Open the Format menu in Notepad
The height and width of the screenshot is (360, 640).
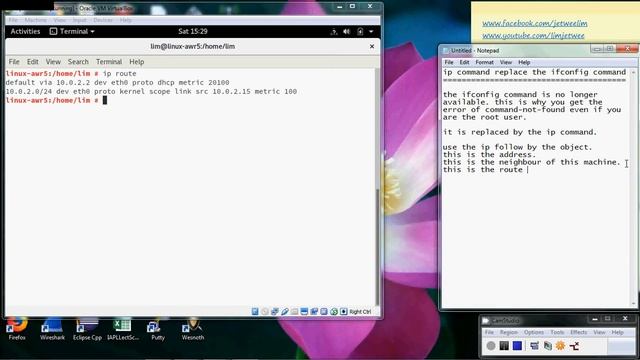484,62
